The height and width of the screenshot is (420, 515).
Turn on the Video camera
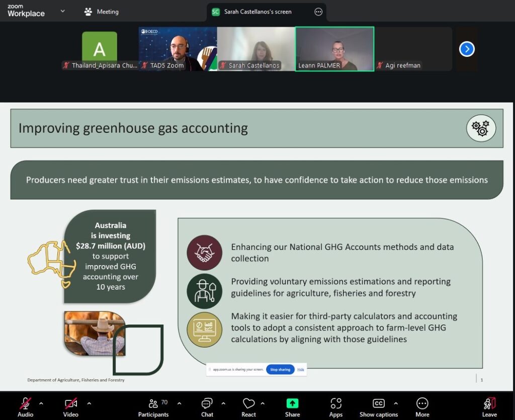70,404
